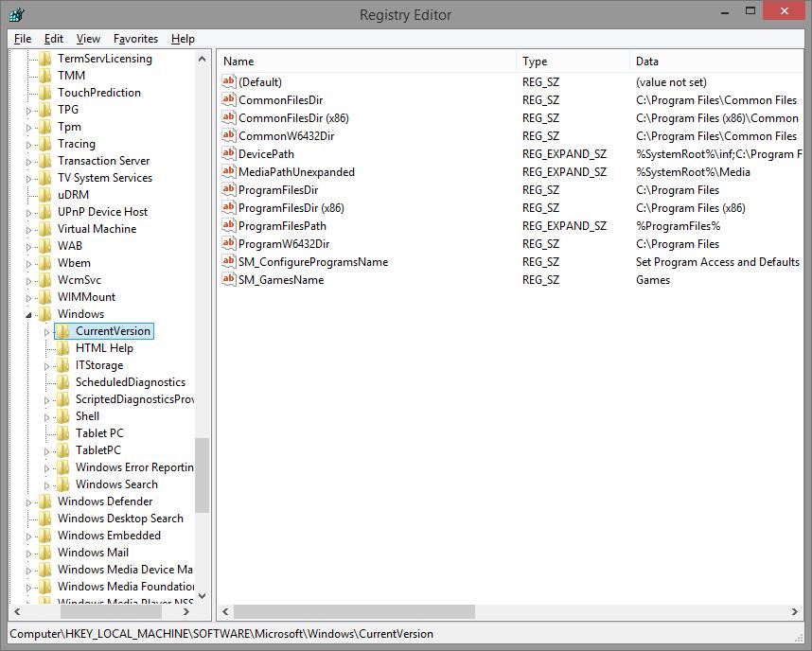Open the Favorites menu
The width and height of the screenshot is (812, 651).
point(135,39)
